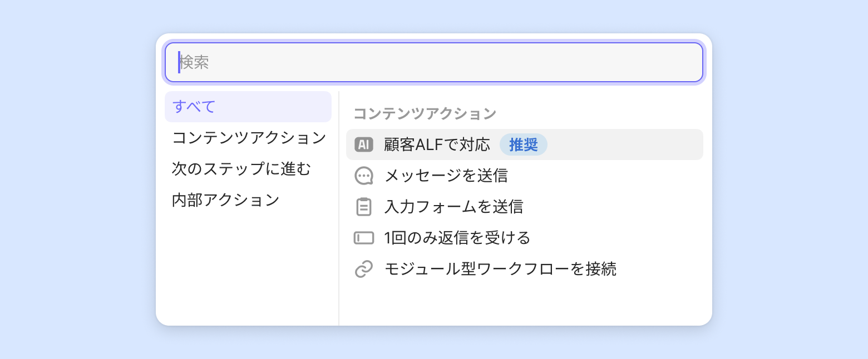
Task: Click the chat bubble icon for メッセージを送信
Action: (363, 176)
